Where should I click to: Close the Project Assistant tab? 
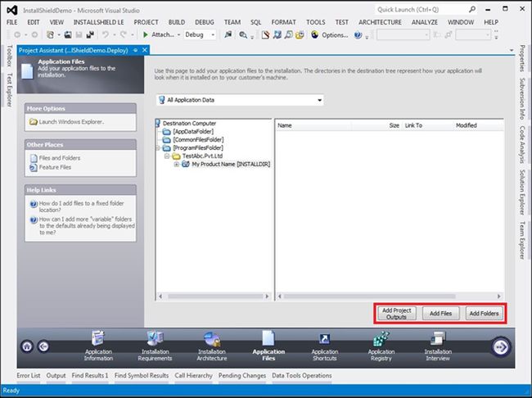coord(145,50)
